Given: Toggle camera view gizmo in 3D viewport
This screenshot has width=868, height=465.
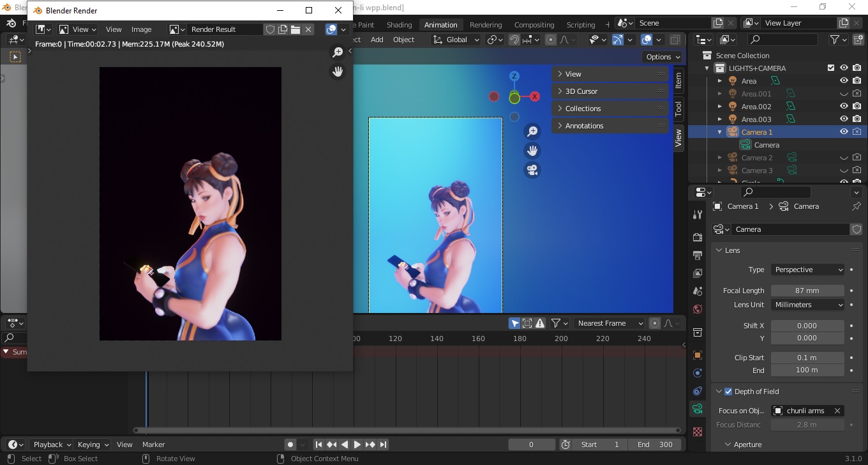Looking at the screenshot, I should coord(532,170).
